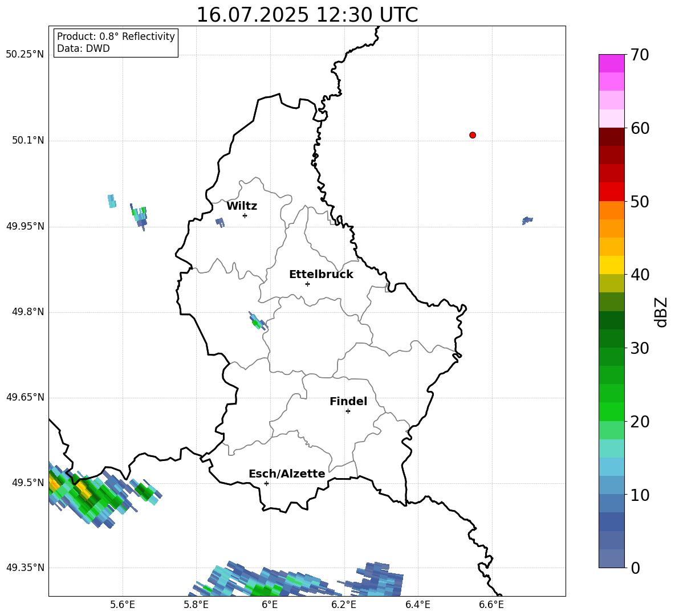Screen dimensions: 675x616
Task: Click the Wiltz cross marker
Action: (x=245, y=215)
